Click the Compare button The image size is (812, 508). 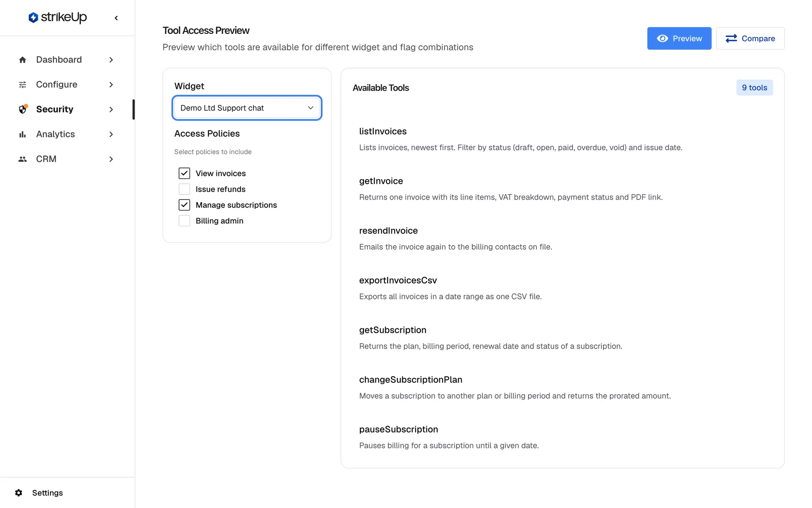click(x=750, y=38)
